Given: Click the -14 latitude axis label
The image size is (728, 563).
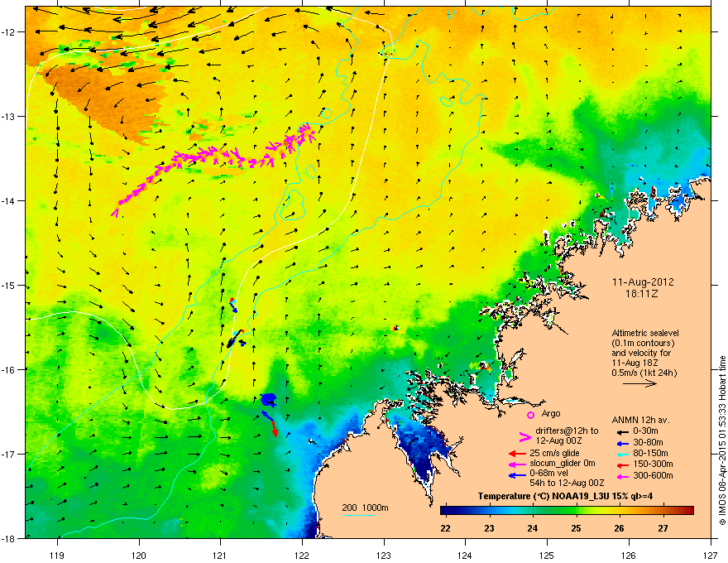Looking at the screenshot, I should tap(8, 200).
